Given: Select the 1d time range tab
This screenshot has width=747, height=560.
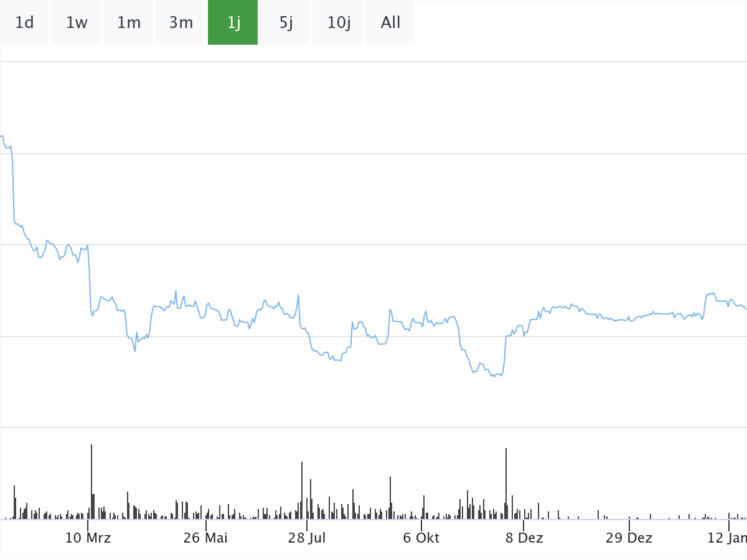Looking at the screenshot, I should 24,23.
